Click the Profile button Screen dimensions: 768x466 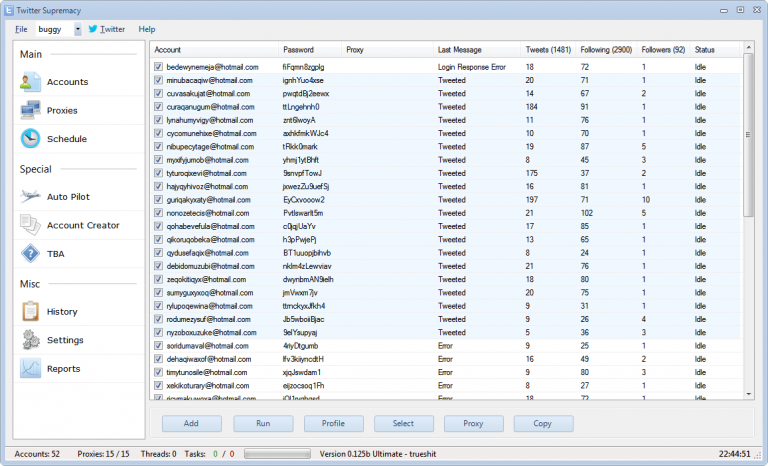pos(334,423)
